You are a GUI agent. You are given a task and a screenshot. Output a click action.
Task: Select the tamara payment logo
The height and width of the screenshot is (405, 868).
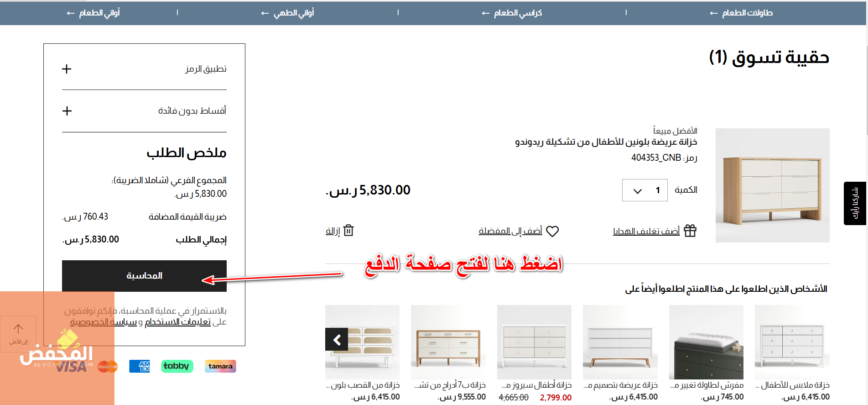click(220, 366)
